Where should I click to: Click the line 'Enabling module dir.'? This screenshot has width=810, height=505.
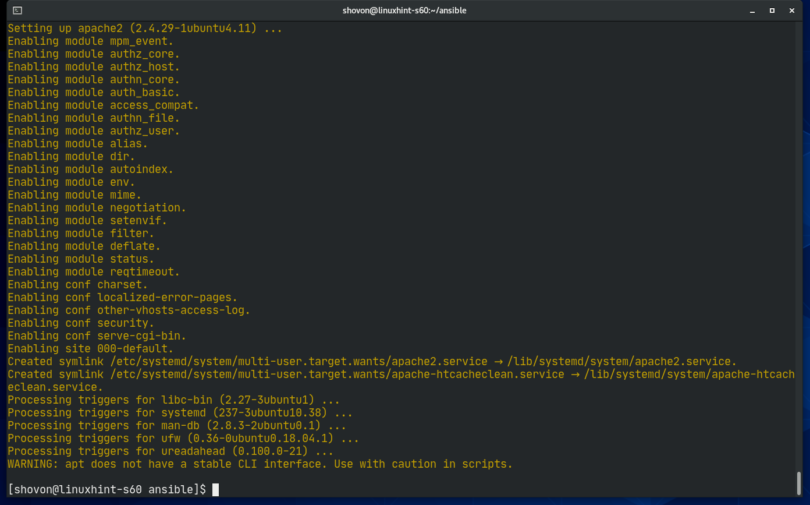tap(71, 156)
